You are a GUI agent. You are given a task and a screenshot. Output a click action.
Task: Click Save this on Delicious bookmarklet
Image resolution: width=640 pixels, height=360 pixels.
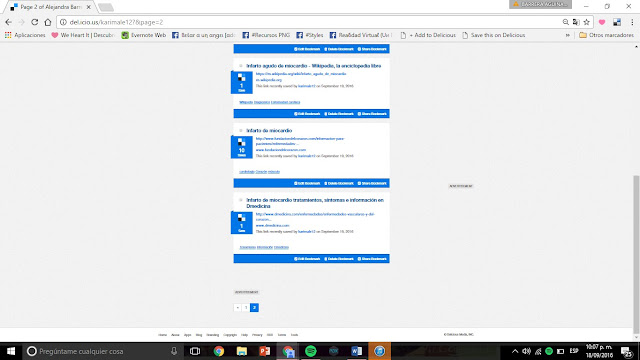(494, 35)
